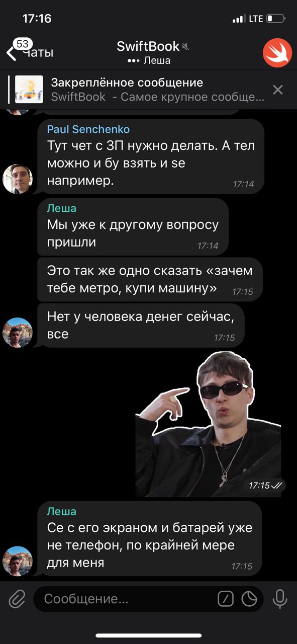The width and height of the screenshot is (297, 644).
Task: Tap the microphone voice message icon
Action: [279, 599]
